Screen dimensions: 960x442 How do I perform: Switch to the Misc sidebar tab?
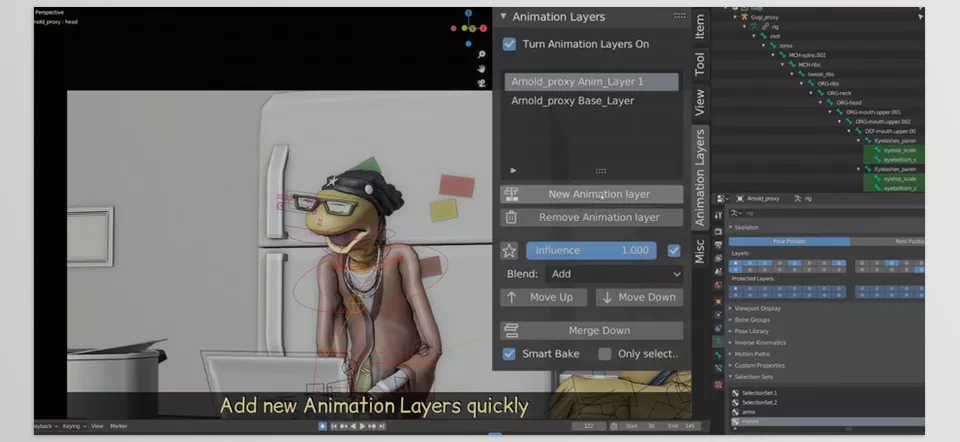700,251
